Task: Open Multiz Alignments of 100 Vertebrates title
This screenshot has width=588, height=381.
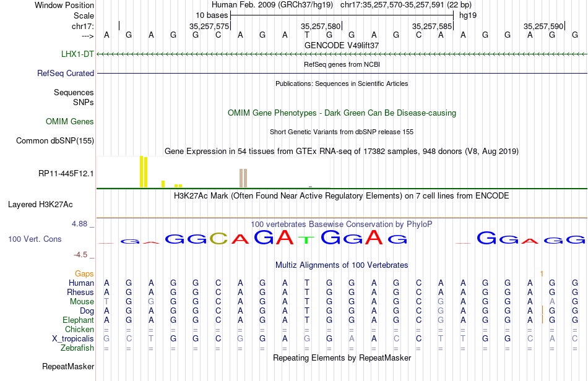Action: (x=342, y=265)
